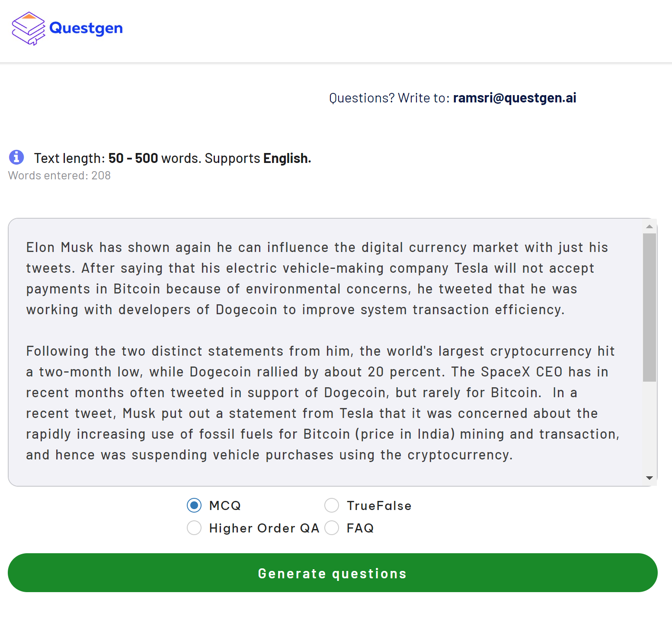Pick the FAQ radio option
672x628 pixels.
point(332,528)
